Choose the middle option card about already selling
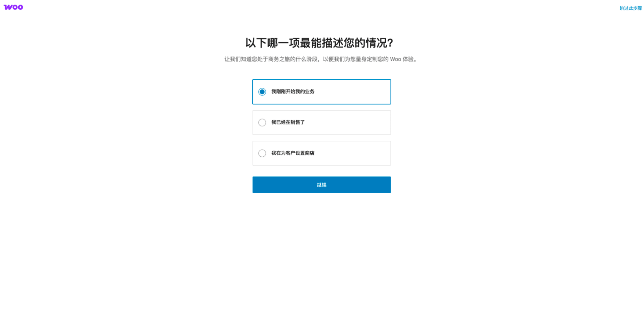 321,123
